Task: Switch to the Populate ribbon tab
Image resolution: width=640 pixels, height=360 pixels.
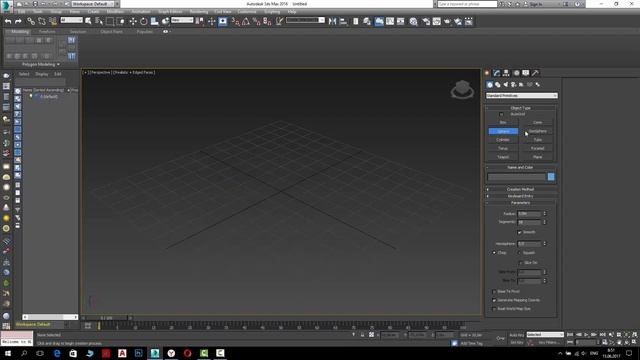Action: [x=144, y=32]
